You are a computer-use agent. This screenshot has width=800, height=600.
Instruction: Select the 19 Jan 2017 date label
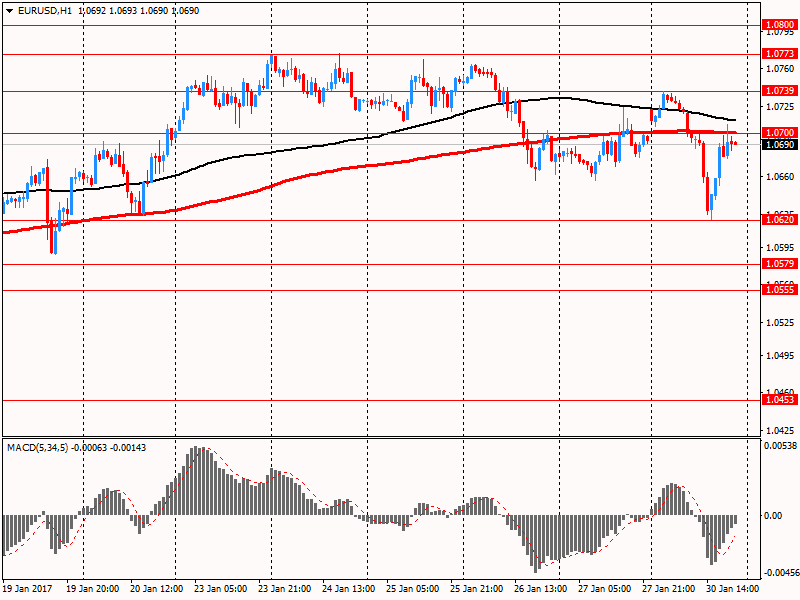[27, 589]
